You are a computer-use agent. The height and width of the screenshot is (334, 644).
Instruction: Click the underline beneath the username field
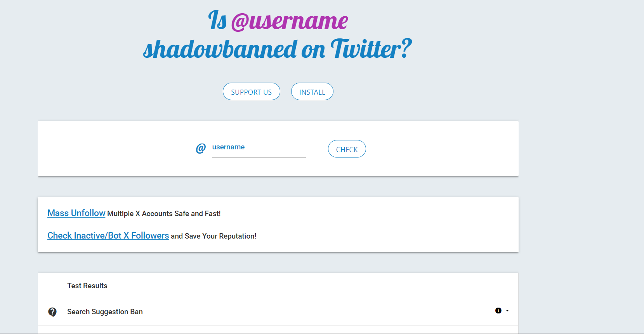pos(259,157)
